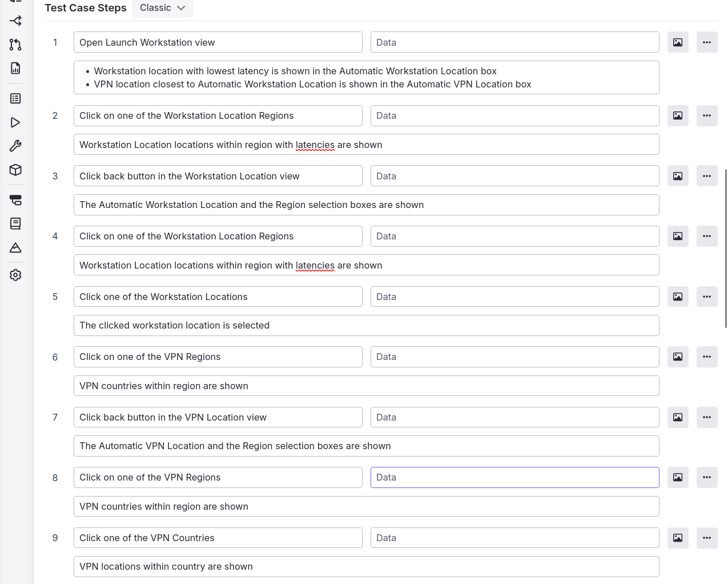This screenshot has height=584, width=728.
Task: Click the Data field of step 3
Action: click(x=514, y=176)
